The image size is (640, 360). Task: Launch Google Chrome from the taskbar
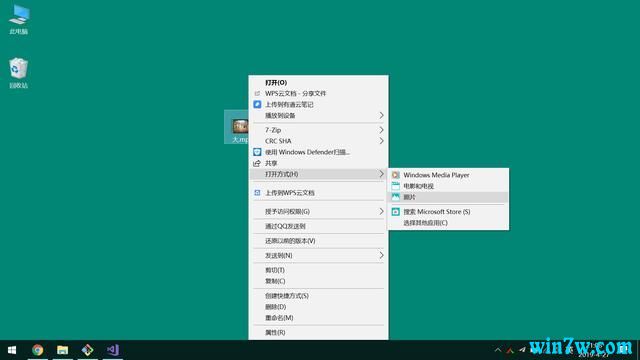(x=38, y=350)
